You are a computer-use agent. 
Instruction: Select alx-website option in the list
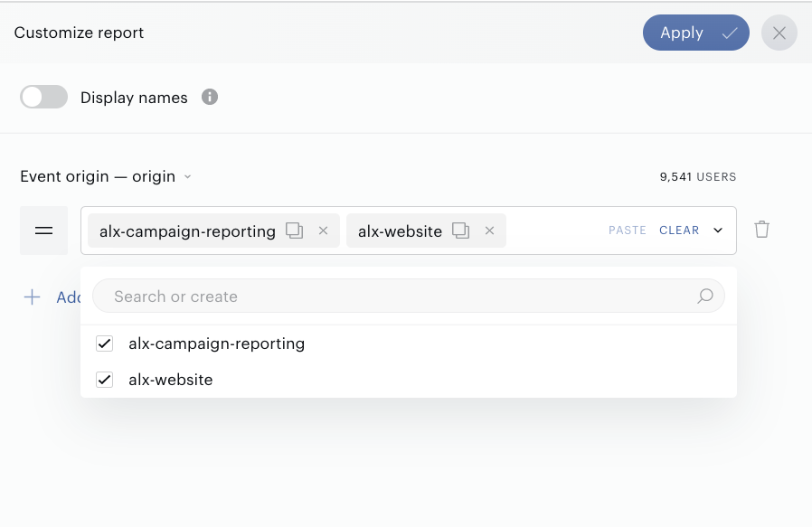tap(409, 380)
